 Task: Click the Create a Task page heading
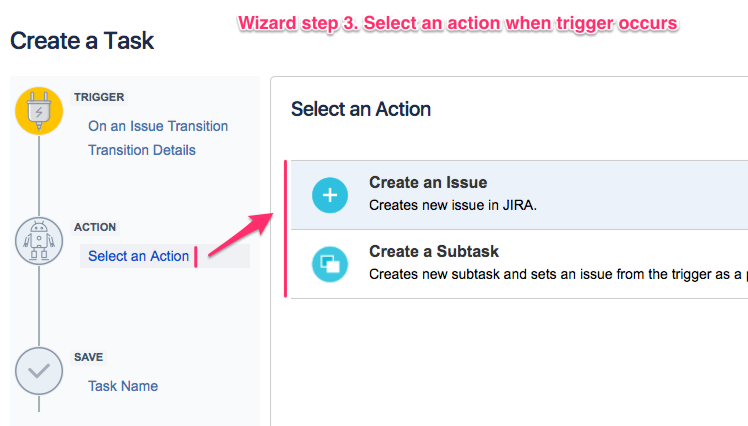pos(82,42)
